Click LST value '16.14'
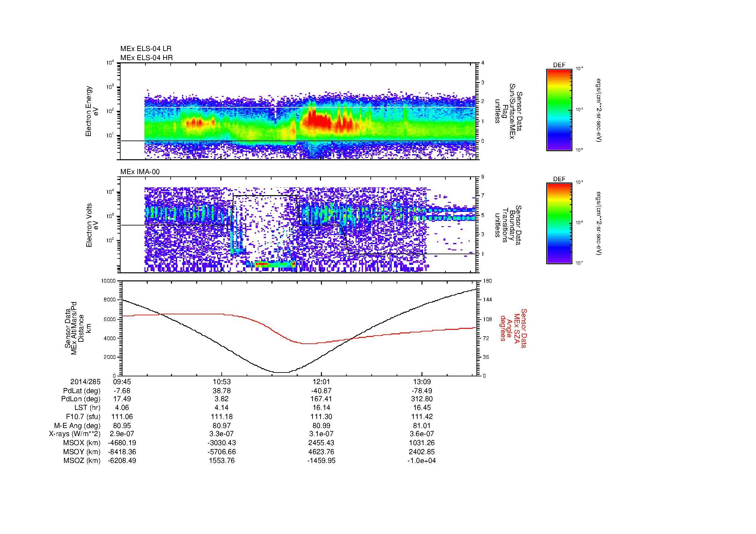756x534 pixels. (x=321, y=408)
